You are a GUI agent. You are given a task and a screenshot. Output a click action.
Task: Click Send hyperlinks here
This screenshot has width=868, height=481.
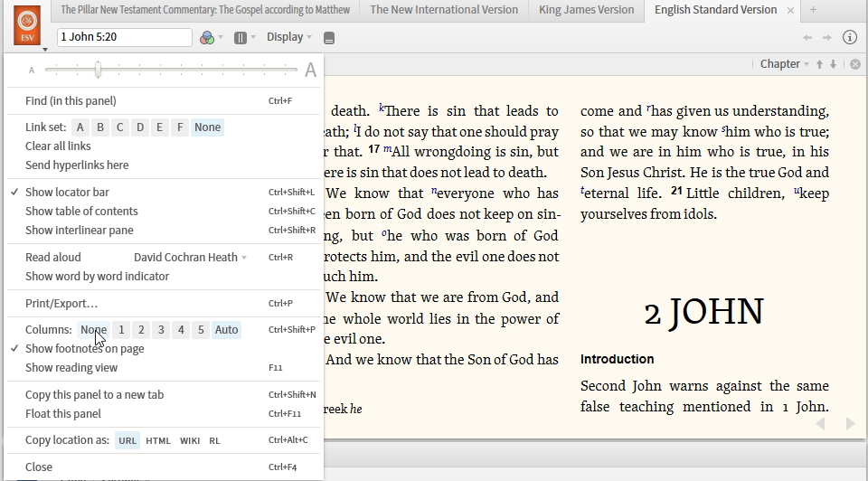(x=77, y=165)
